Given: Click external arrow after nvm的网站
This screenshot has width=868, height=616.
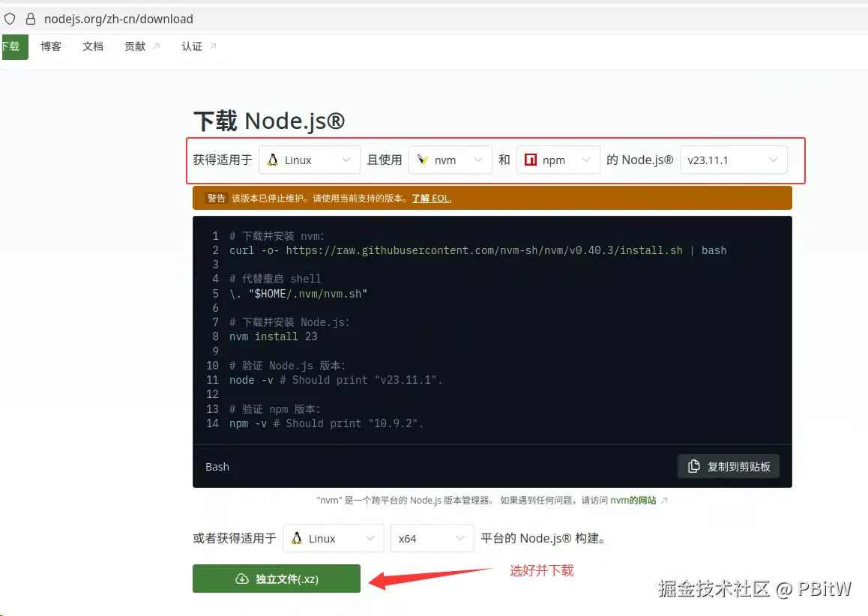Looking at the screenshot, I should [664, 501].
